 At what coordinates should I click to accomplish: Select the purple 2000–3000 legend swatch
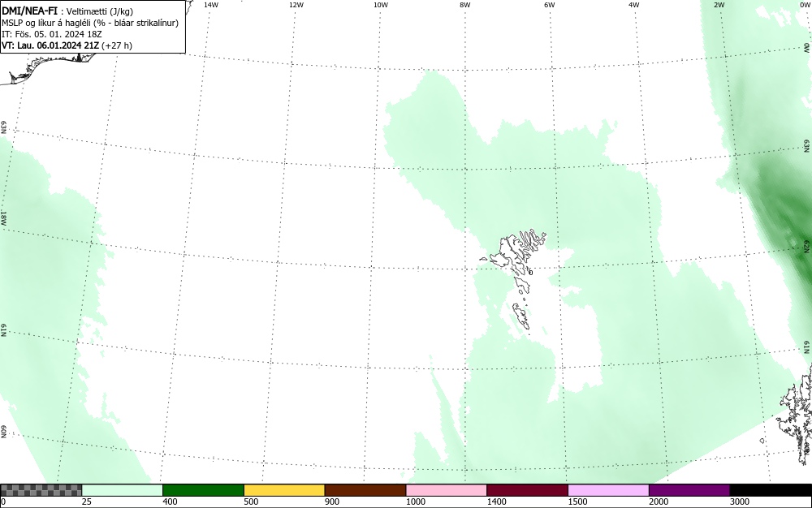689,490
